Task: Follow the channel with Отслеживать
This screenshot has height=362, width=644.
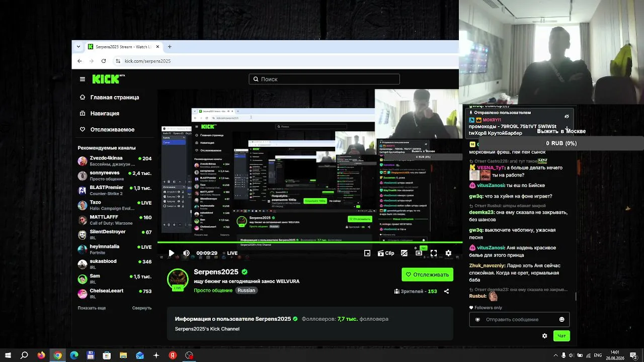Action: click(x=427, y=275)
